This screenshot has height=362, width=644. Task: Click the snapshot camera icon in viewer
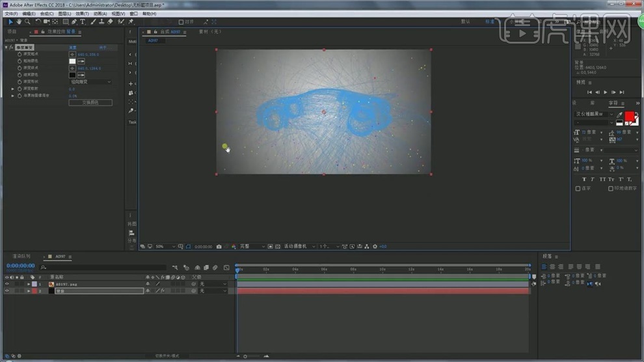(219, 247)
